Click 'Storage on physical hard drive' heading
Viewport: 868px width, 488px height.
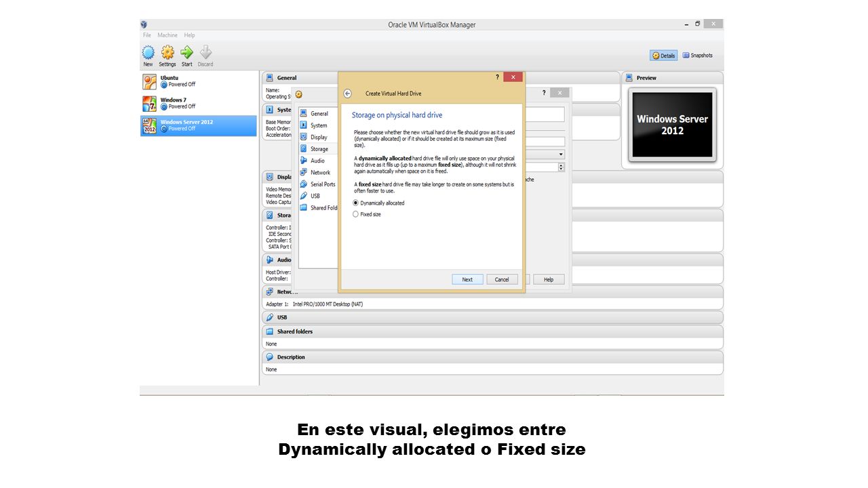(397, 115)
